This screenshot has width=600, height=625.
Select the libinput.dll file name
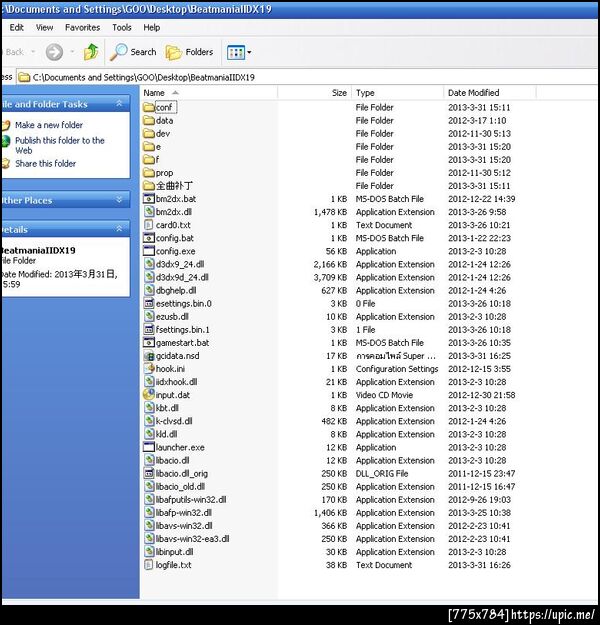175,552
